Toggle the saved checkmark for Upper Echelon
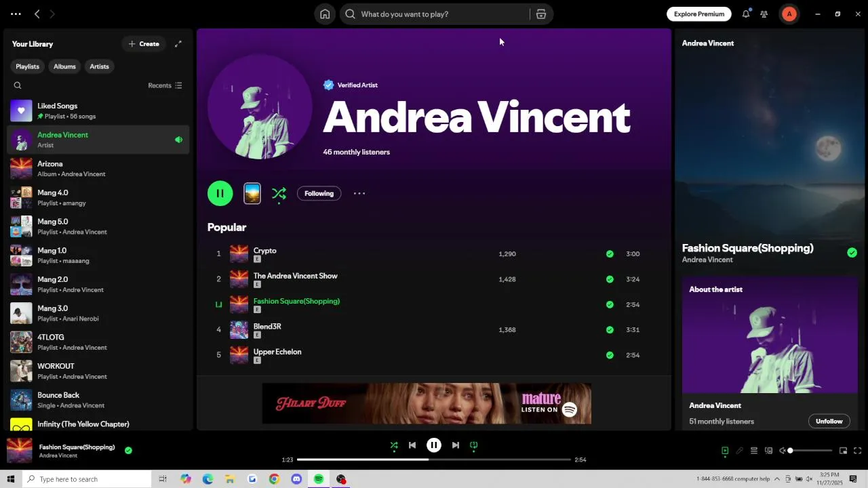 point(610,355)
